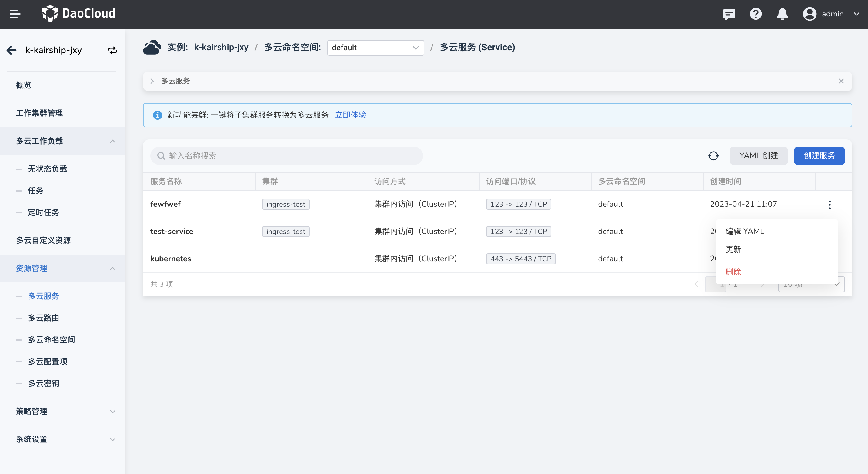Viewport: 868px width, 474px height.
Task: Collapse the 资源管理 section
Action: point(112,269)
